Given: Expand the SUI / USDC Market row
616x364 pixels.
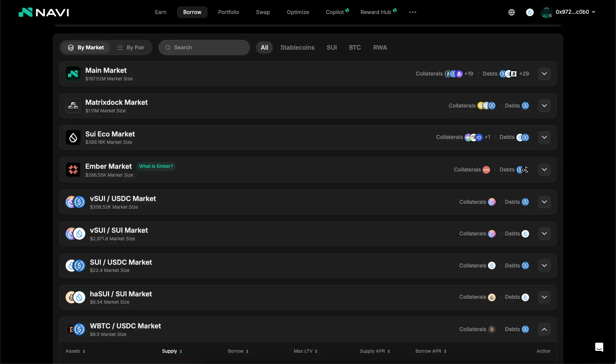Looking at the screenshot, I should pos(544,266).
